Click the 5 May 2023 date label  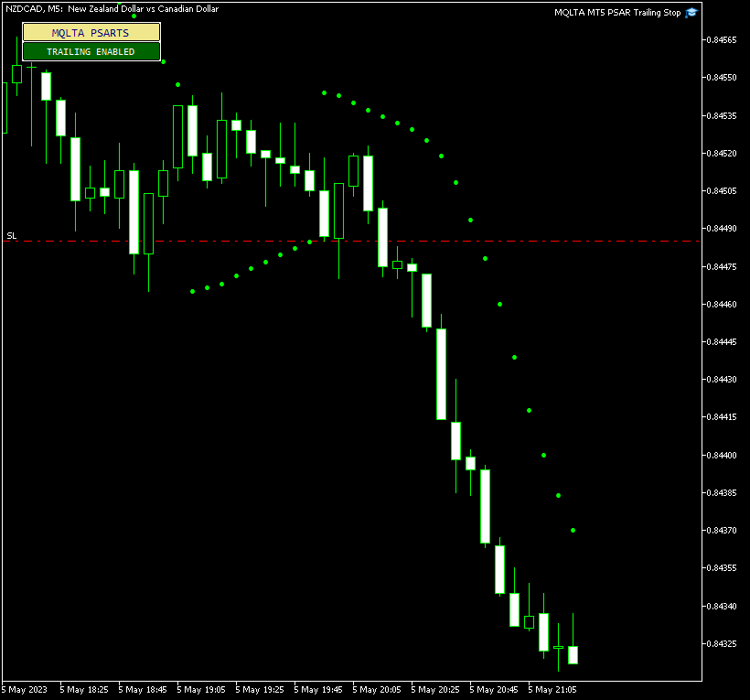(25, 689)
